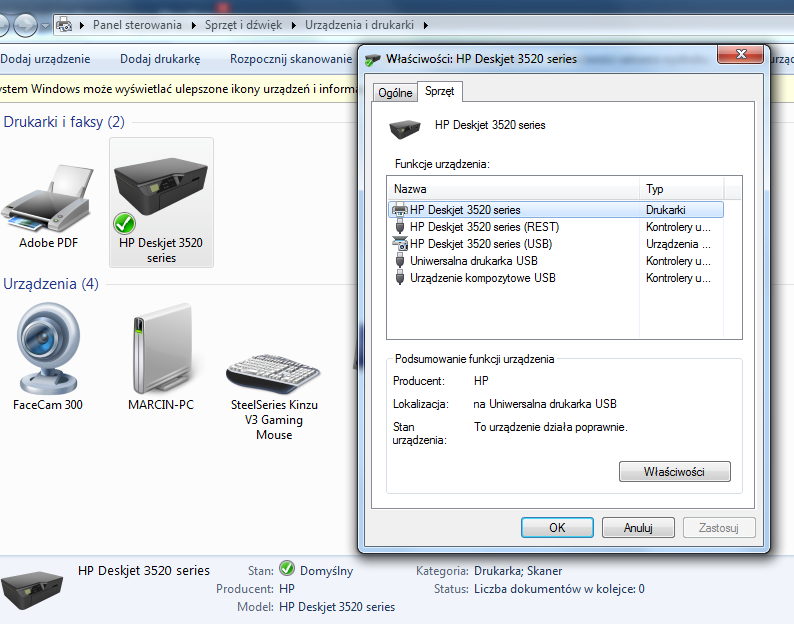The image size is (794, 624).
Task: Collapse the Drukarki i faksy (2) group
Action: pos(64,122)
